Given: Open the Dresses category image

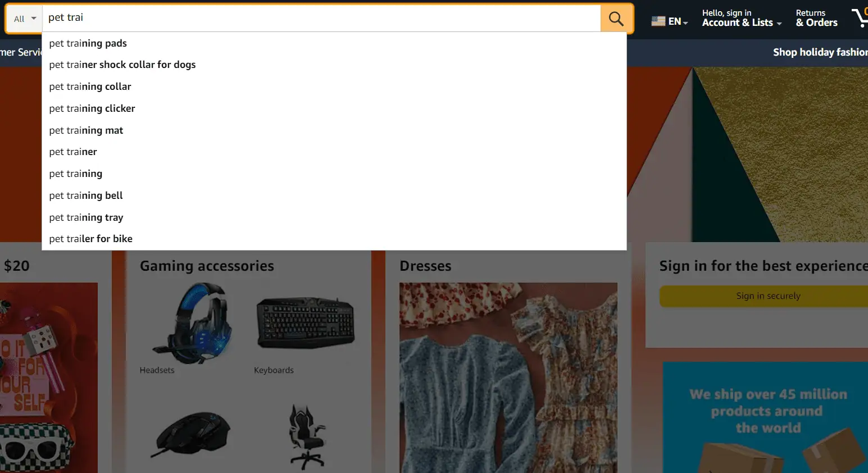Looking at the screenshot, I should pos(508,376).
